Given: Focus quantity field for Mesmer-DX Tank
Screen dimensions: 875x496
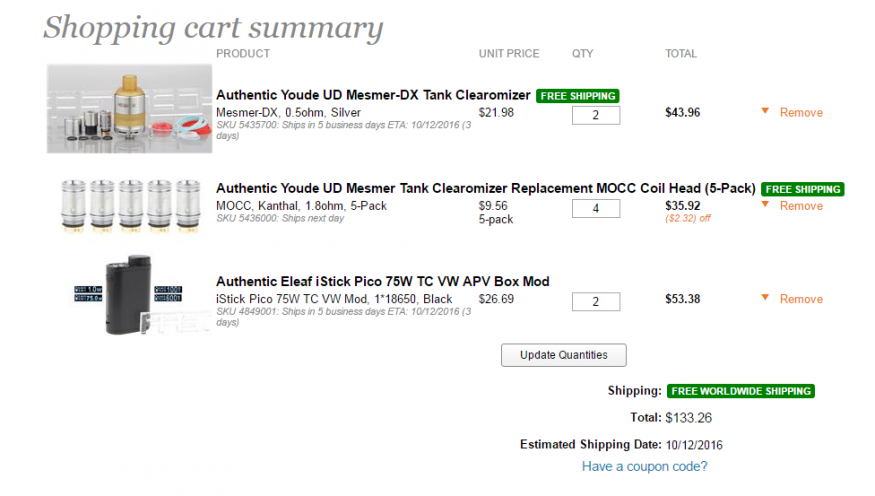Looking at the screenshot, I should coord(595,115).
